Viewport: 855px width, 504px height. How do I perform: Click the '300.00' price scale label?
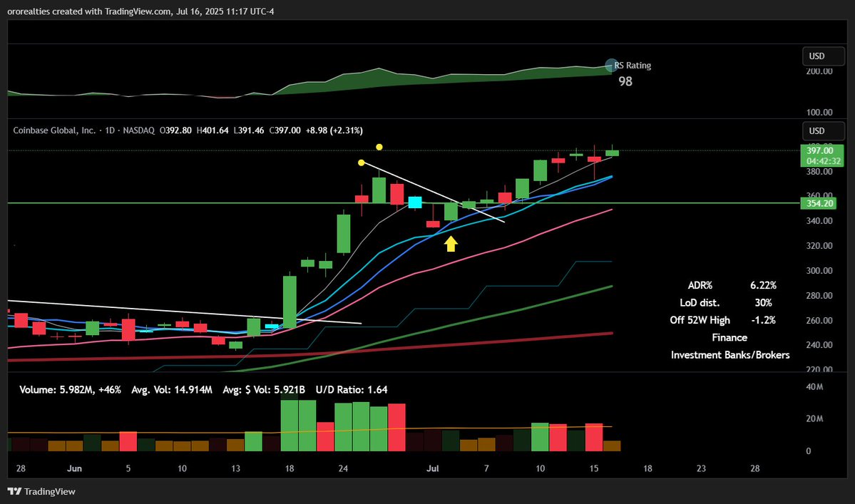click(819, 271)
